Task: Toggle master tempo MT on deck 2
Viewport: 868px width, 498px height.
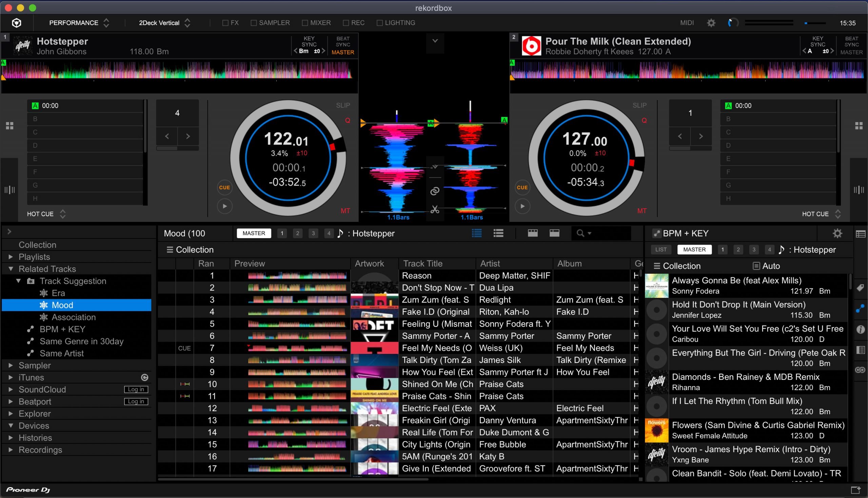Action: [x=642, y=211]
